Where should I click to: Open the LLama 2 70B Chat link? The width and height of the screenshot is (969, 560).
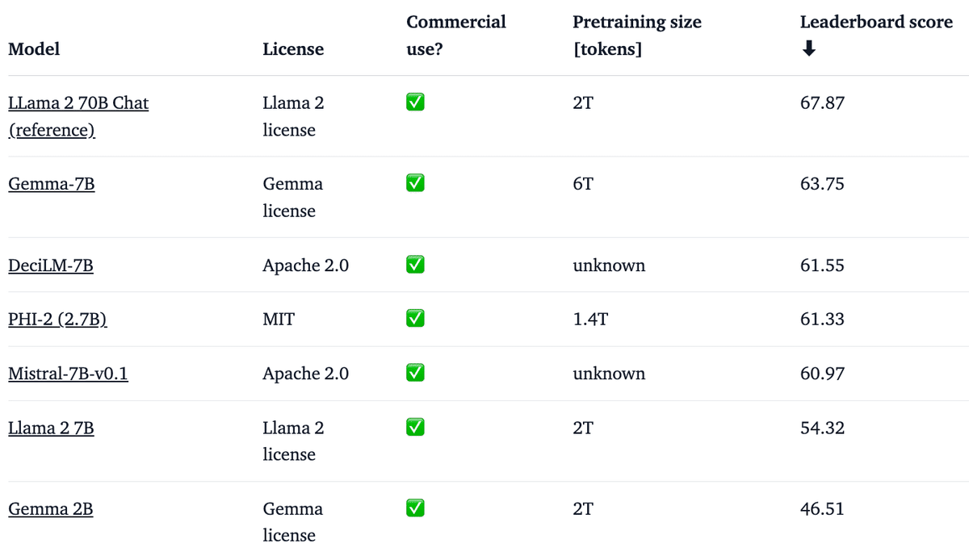pyautogui.click(x=78, y=103)
